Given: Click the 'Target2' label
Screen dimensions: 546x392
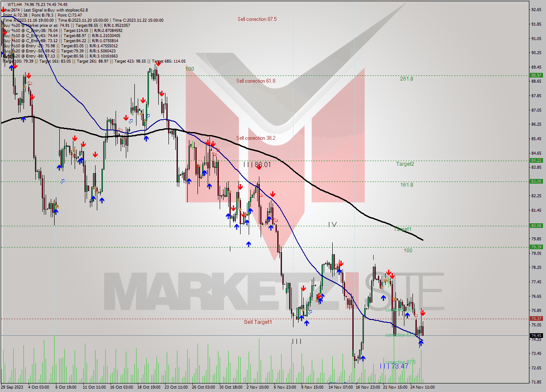Looking at the screenshot, I should (405, 164).
